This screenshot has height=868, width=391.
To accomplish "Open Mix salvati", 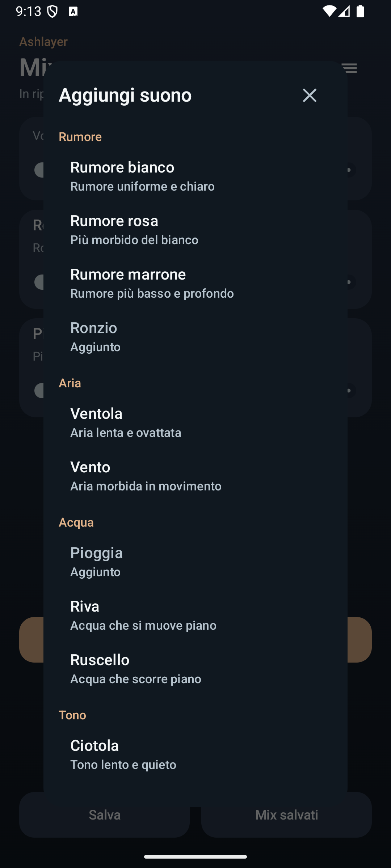I will (x=286, y=815).
